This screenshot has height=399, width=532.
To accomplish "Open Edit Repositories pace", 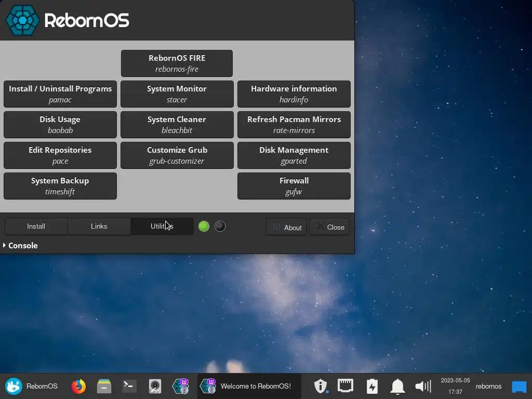I will click(60, 155).
